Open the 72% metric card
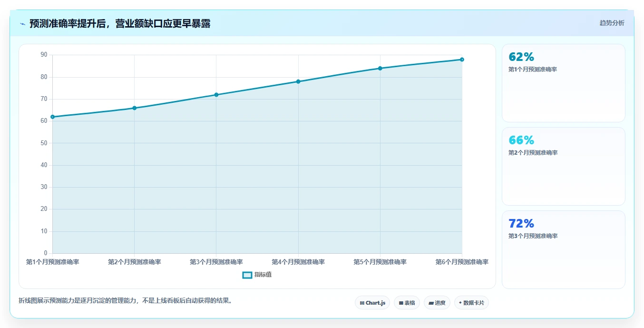Screen dimensions: 644x328 [564, 250]
